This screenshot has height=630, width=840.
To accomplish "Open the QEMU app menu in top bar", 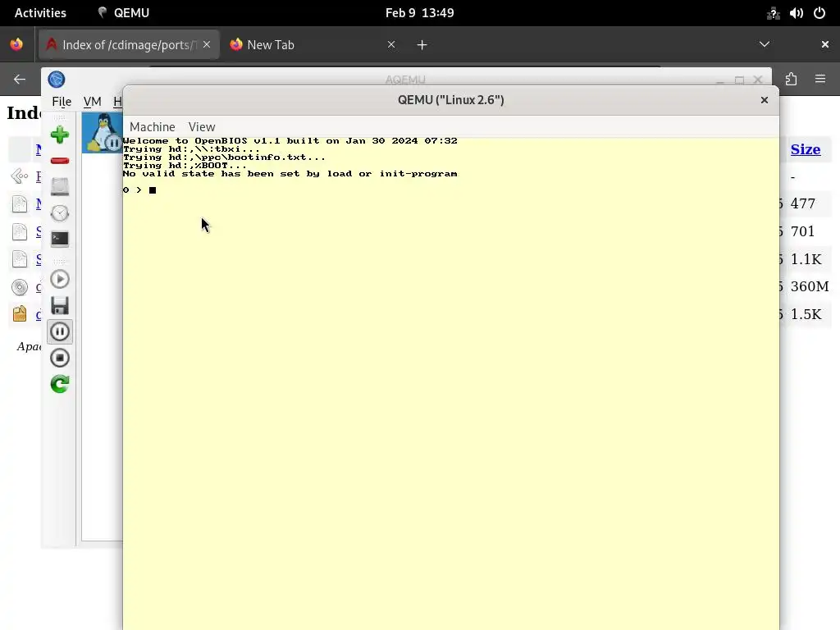I will tap(124, 13).
